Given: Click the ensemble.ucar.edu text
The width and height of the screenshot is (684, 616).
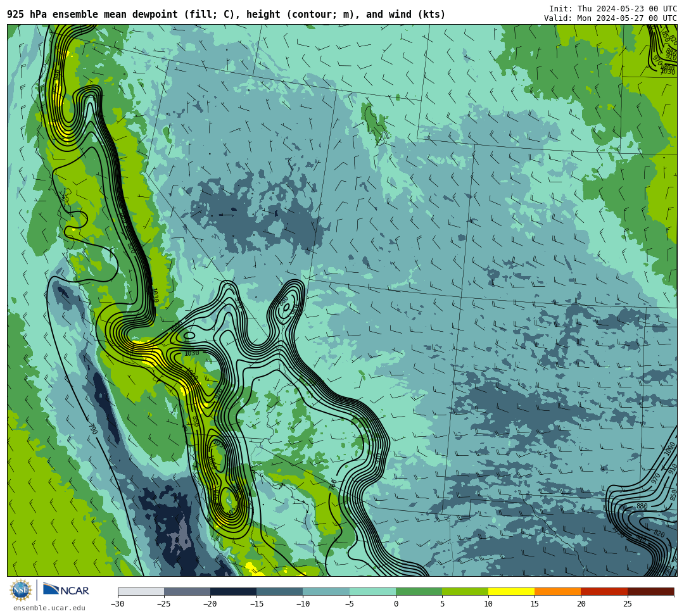Looking at the screenshot, I should point(49,608).
